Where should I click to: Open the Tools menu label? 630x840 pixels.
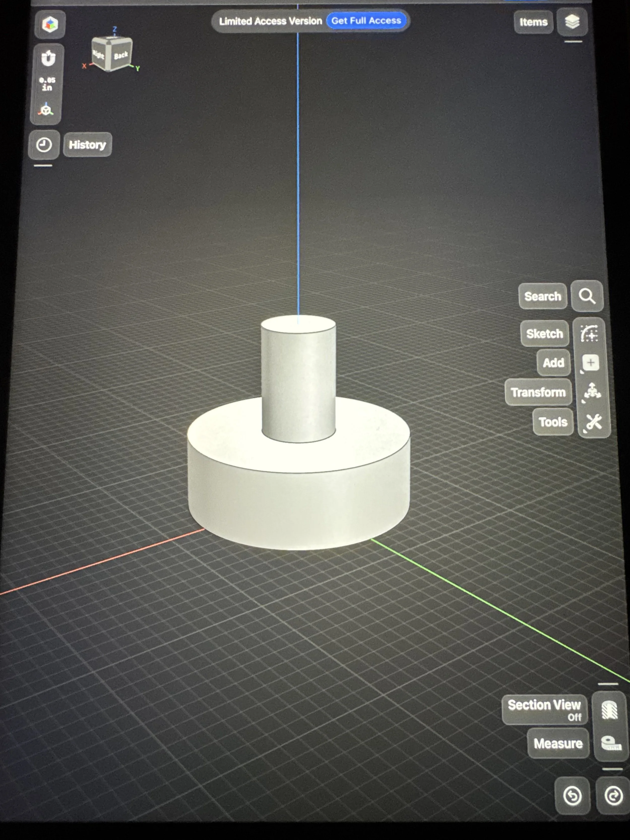click(x=553, y=422)
